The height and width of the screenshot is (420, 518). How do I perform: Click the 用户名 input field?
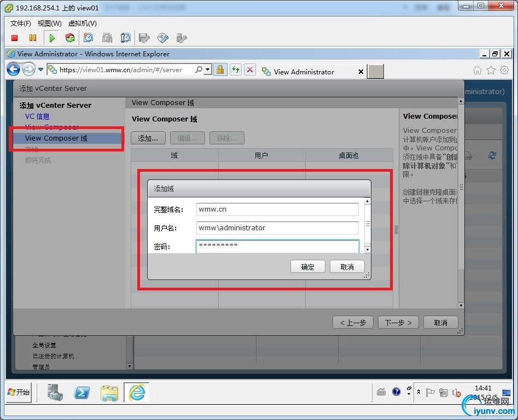277,228
